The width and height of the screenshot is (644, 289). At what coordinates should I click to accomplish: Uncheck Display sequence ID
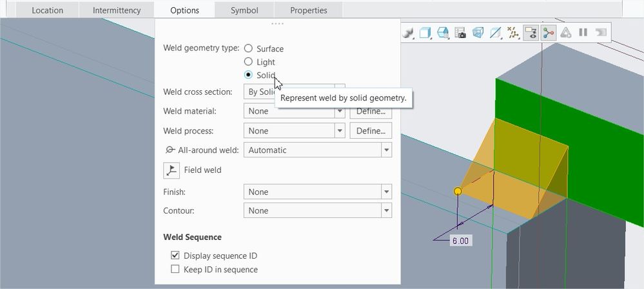tap(175, 255)
